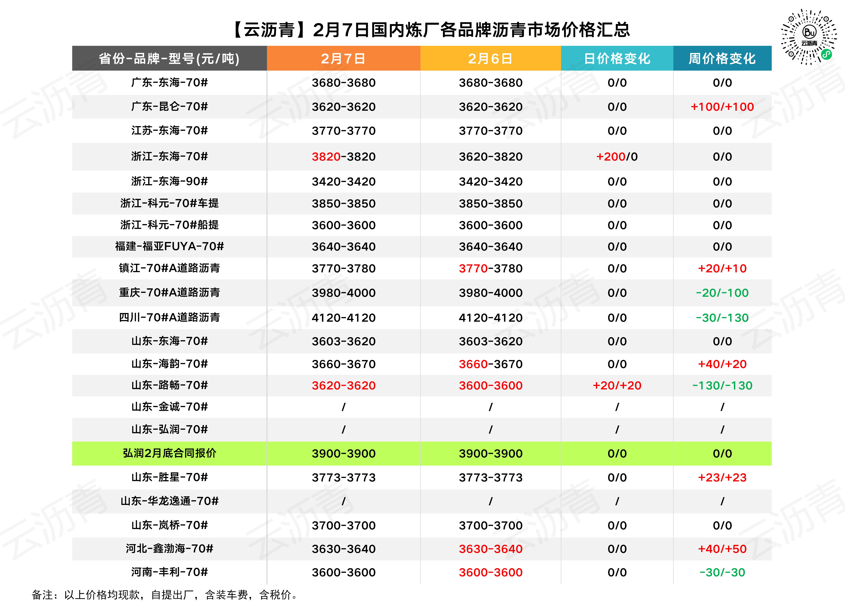The image size is (845, 616).
Task: Click price 3820-3820 for 浙江-东海-70#
Action: point(344,157)
